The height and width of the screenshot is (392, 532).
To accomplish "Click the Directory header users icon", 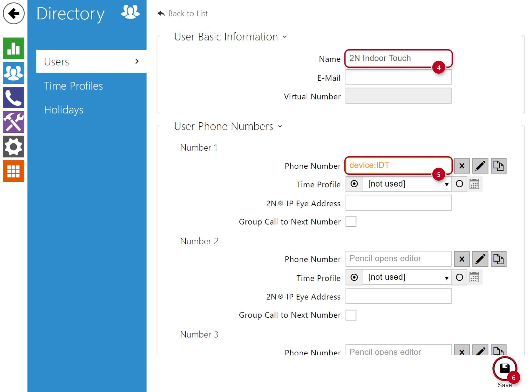I will (130, 12).
